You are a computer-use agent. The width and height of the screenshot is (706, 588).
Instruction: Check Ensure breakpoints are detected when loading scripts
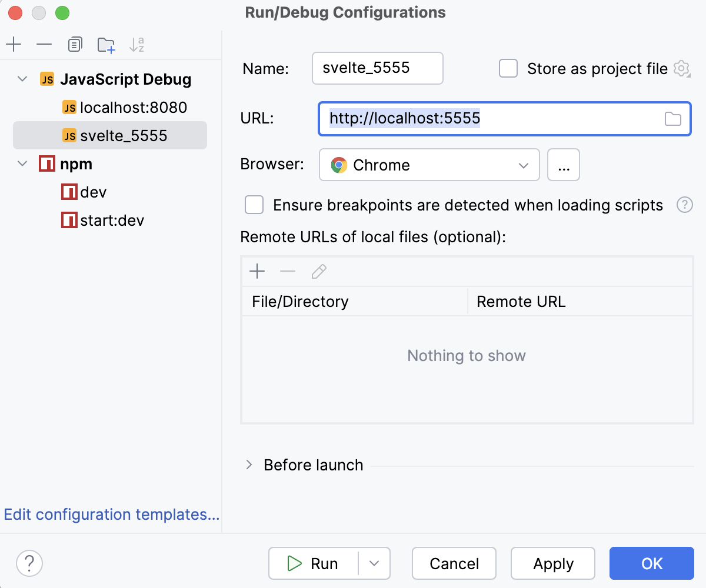(254, 205)
